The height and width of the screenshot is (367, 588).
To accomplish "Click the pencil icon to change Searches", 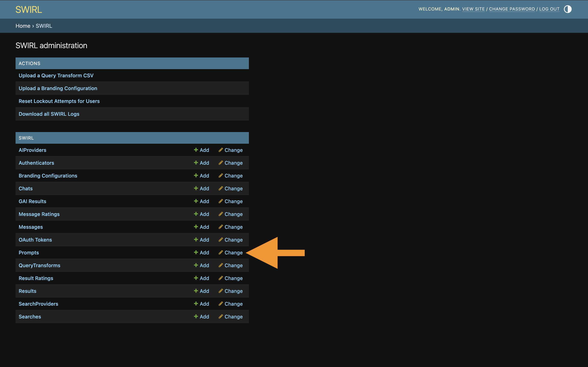I will [221, 317].
